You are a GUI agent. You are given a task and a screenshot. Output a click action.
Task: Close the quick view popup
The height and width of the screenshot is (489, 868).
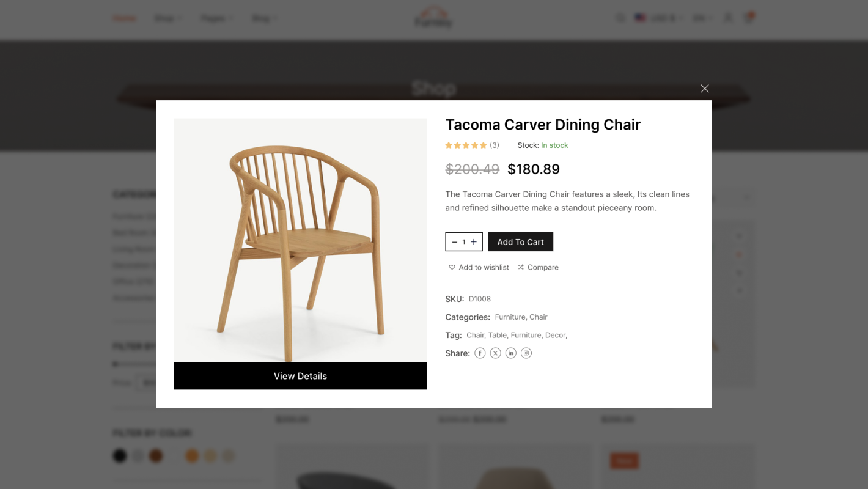click(x=705, y=89)
